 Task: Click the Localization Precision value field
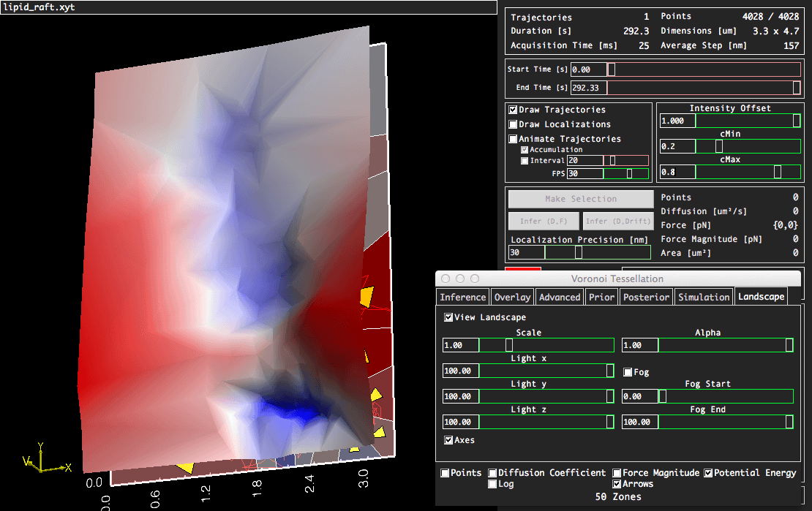point(527,252)
